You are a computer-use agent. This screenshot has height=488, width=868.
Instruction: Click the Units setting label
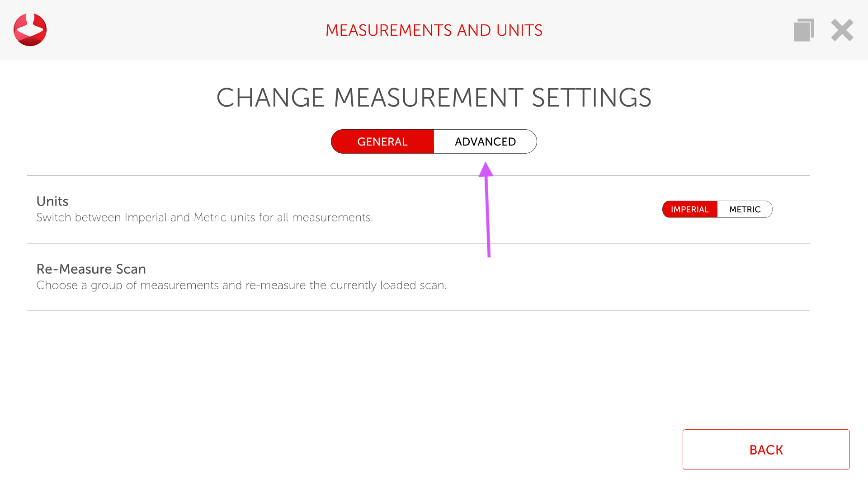point(52,201)
